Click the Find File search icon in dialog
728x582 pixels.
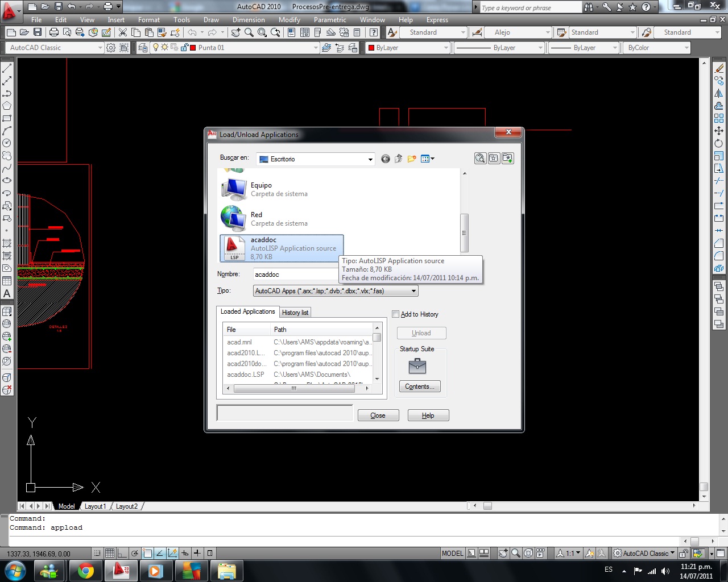pos(481,159)
